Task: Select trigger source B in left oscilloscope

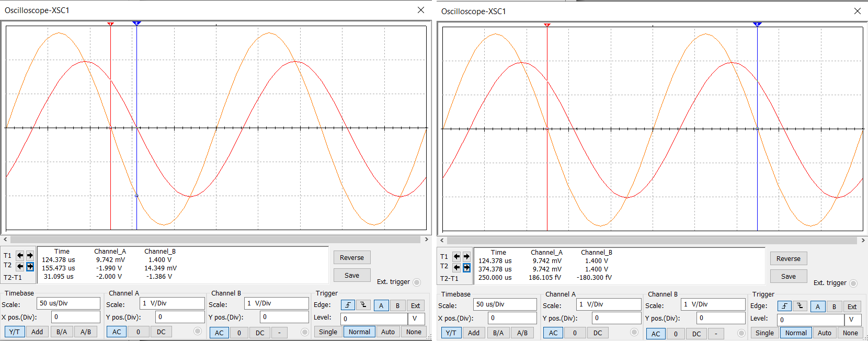Action: [397, 305]
